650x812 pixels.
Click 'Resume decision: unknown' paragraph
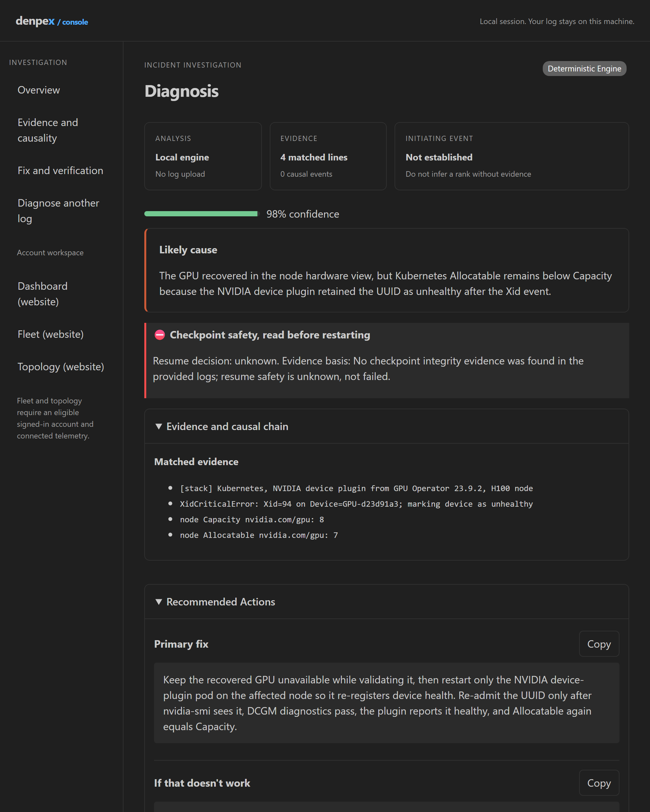click(x=368, y=369)
